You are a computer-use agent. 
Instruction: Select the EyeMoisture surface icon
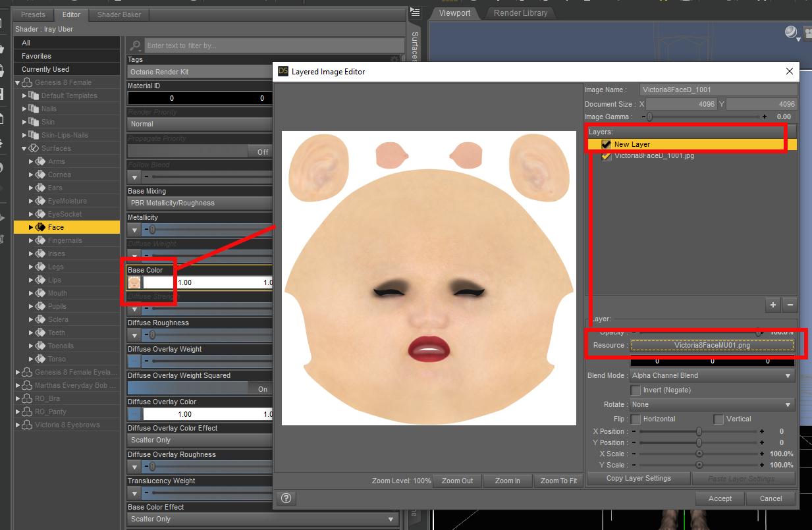click(40, 201)
